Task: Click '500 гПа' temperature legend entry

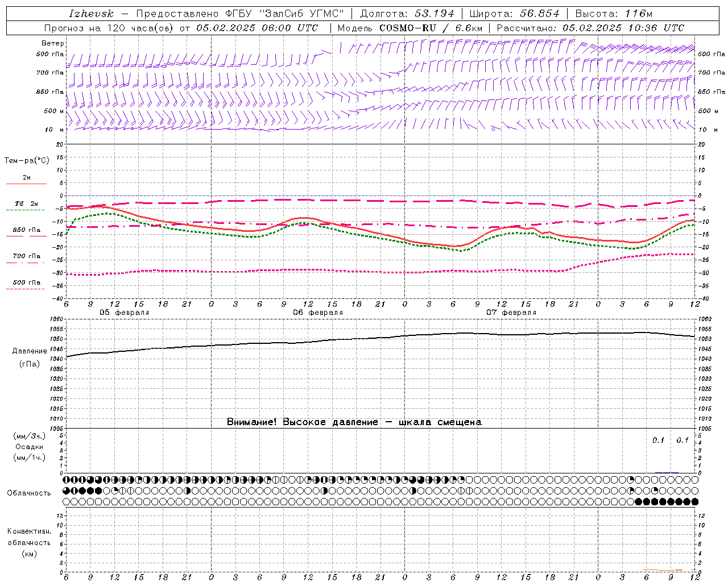Action: click(x=27, y=282)
